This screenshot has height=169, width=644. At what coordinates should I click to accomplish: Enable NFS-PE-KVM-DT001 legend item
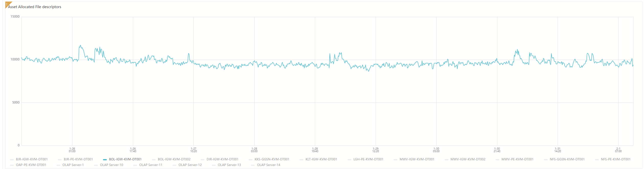click(615, 159)
